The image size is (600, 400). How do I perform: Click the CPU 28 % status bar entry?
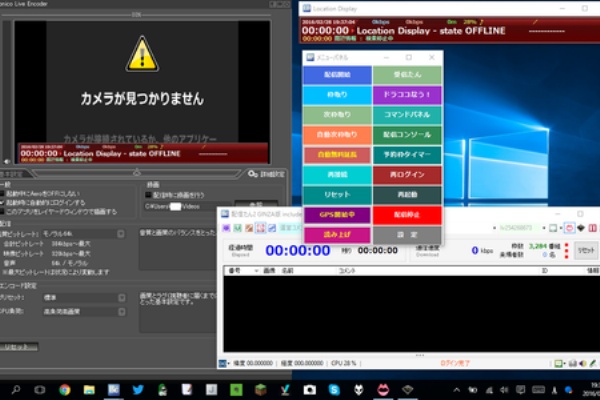pos(344,363)
